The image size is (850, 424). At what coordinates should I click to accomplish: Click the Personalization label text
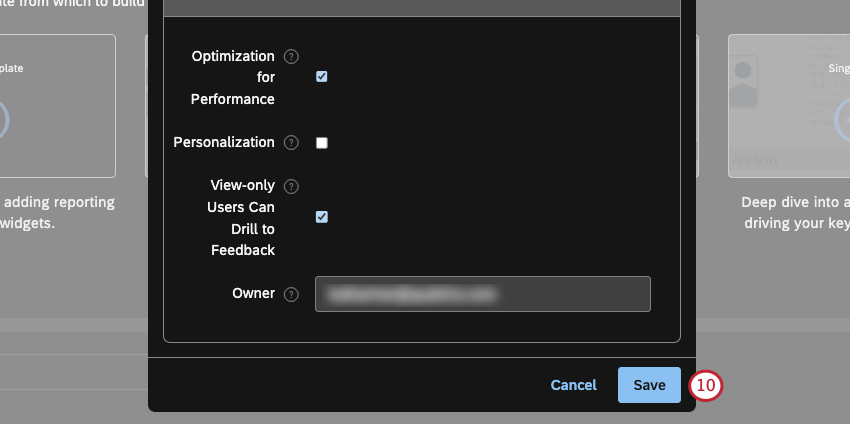224,142
